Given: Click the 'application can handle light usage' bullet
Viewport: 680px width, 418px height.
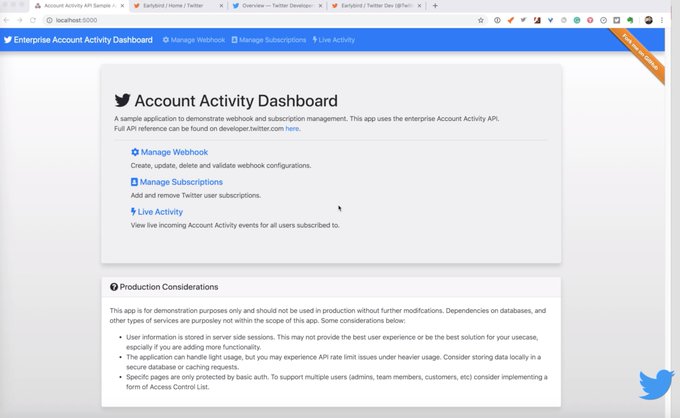Looking at the screenshot, I should (333, 362).
